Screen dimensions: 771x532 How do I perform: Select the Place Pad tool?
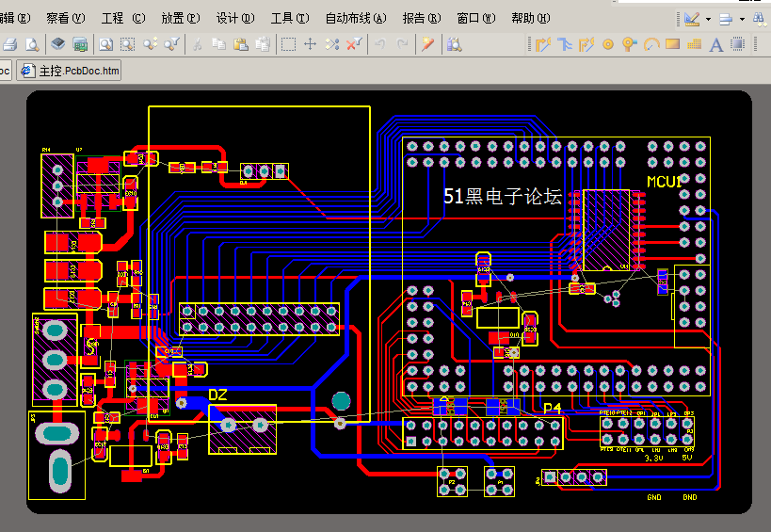tap(608, 45)
